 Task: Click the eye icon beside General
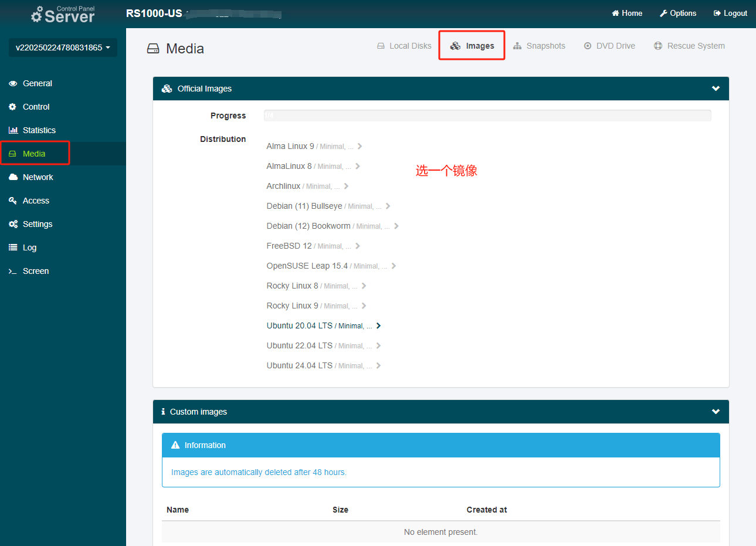[x=13, y=83]
